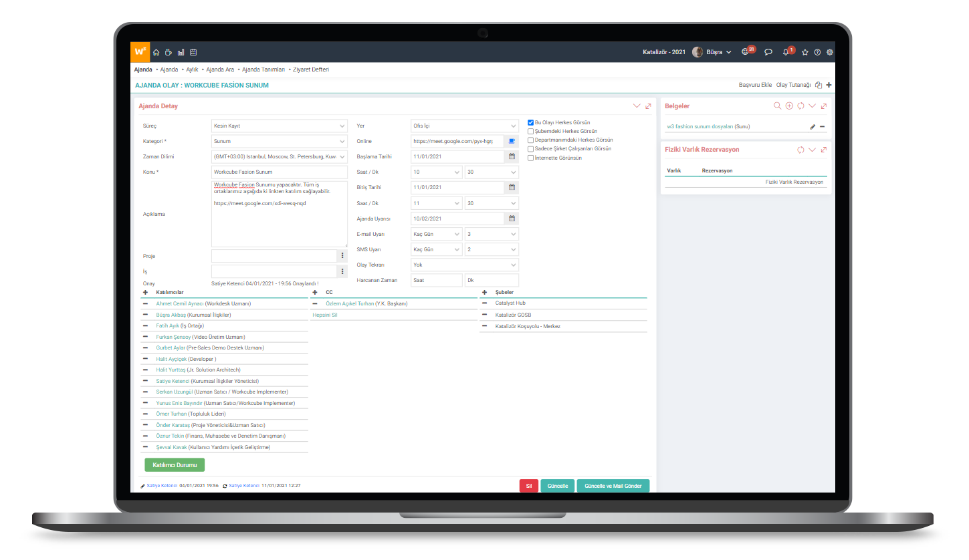This screenshot has width=969, height=560.
Task: Collapse the Ajanda Detay panel chevron
Action: point(637,106)
